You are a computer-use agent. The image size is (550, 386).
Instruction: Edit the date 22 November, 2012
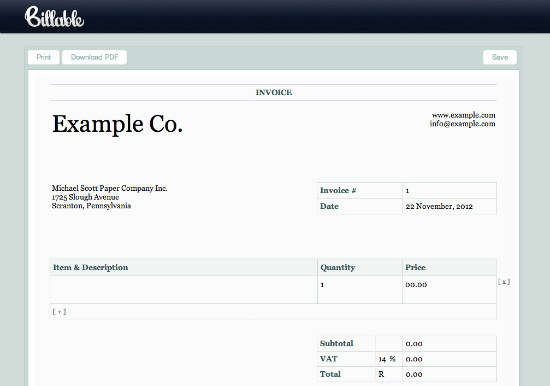click(x=449, y=206)
